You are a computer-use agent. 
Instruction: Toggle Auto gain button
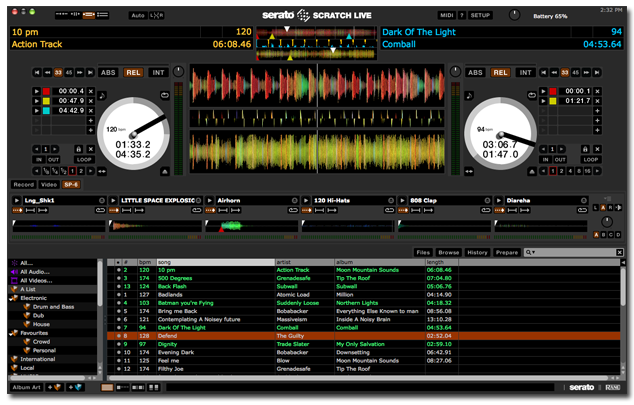pos(138,15)
